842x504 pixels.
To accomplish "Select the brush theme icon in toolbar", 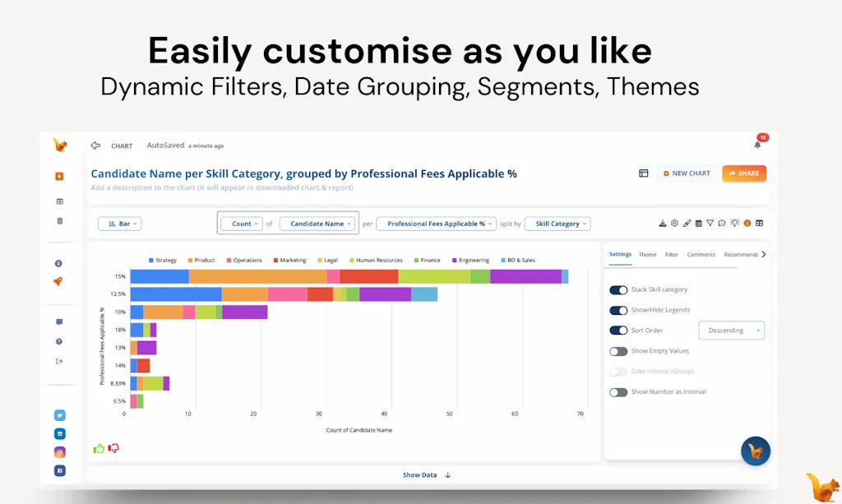I will click(687, 223).
